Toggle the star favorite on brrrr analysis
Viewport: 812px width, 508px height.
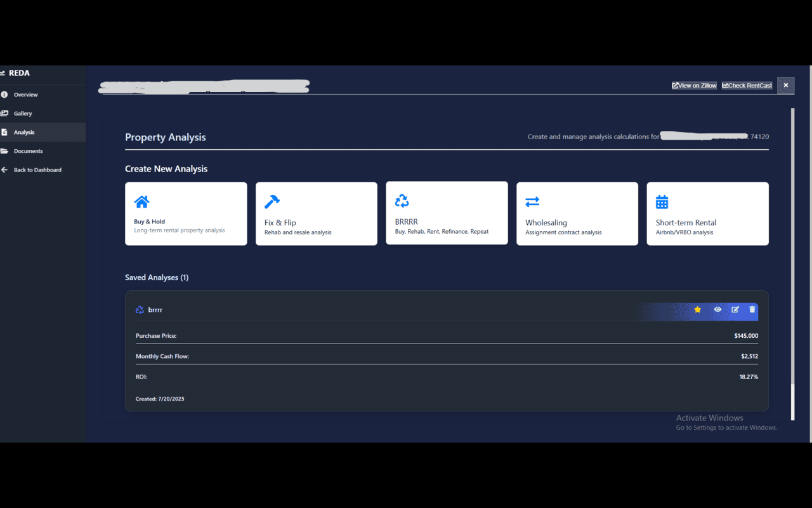coord(698,310)
